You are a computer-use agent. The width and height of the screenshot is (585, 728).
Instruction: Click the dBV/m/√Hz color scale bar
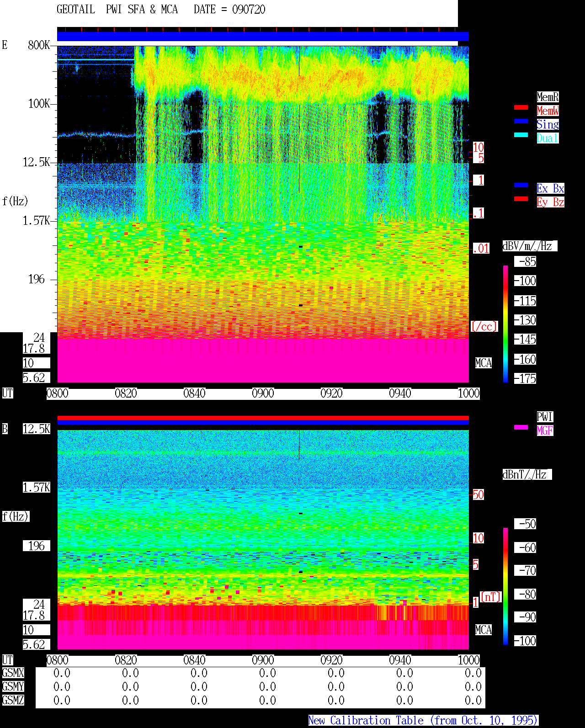coord(505,324)
